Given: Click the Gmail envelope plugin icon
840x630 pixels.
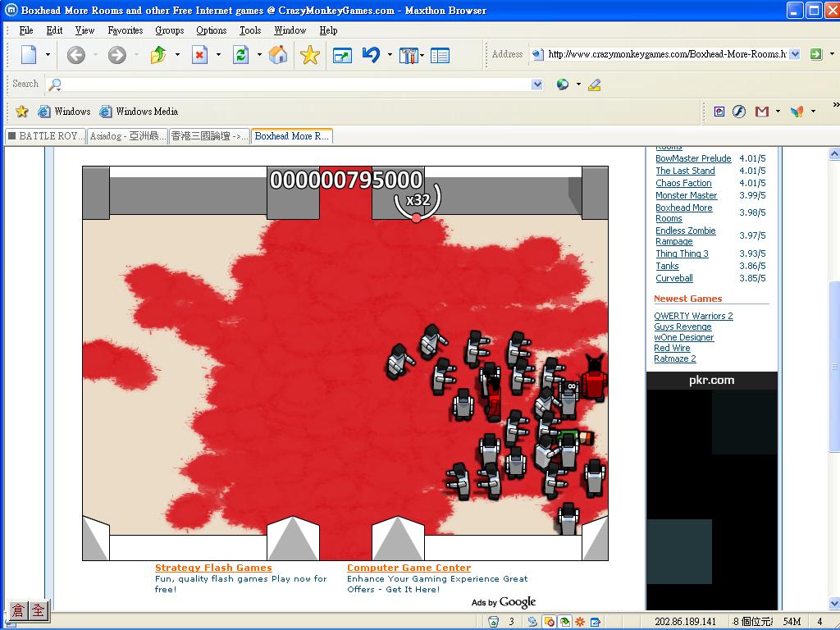Looking at the screenshot, I should pyautogui.click(x=762, y=112).
